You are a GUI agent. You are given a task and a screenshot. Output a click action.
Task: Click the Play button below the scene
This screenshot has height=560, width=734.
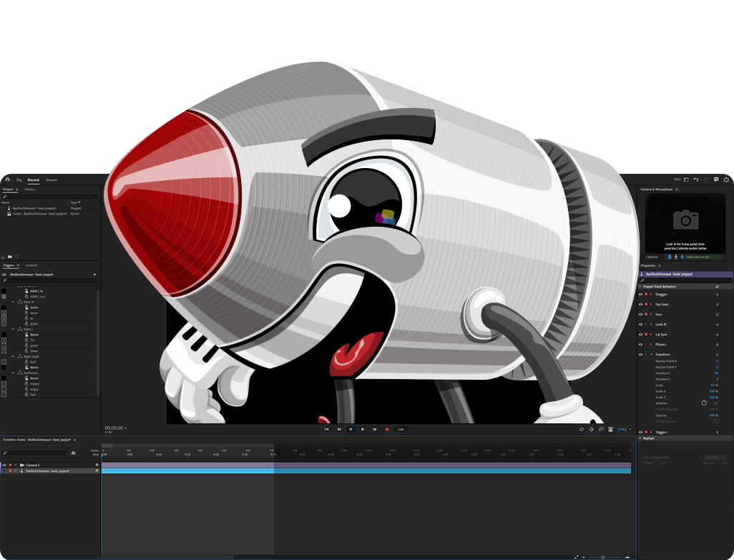(x=363, y=429)
